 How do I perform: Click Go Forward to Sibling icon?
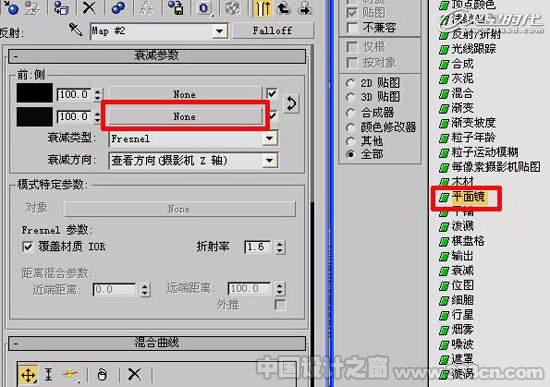pos(304,8)
